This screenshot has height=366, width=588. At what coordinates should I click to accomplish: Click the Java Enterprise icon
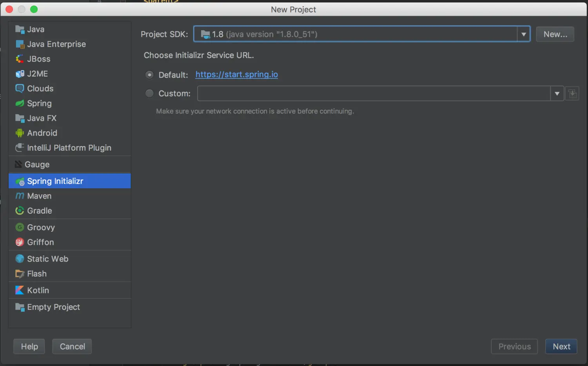(x=20, y=44)
